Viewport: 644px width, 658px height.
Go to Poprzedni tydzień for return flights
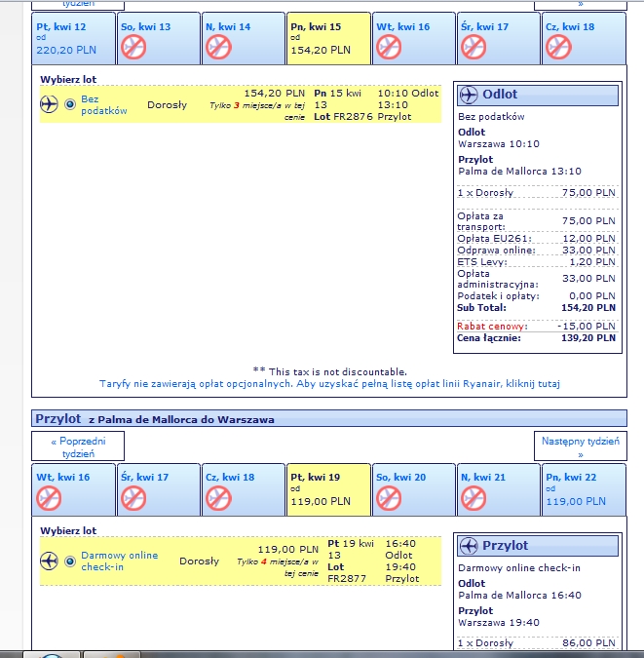click(x=78, y=446)
